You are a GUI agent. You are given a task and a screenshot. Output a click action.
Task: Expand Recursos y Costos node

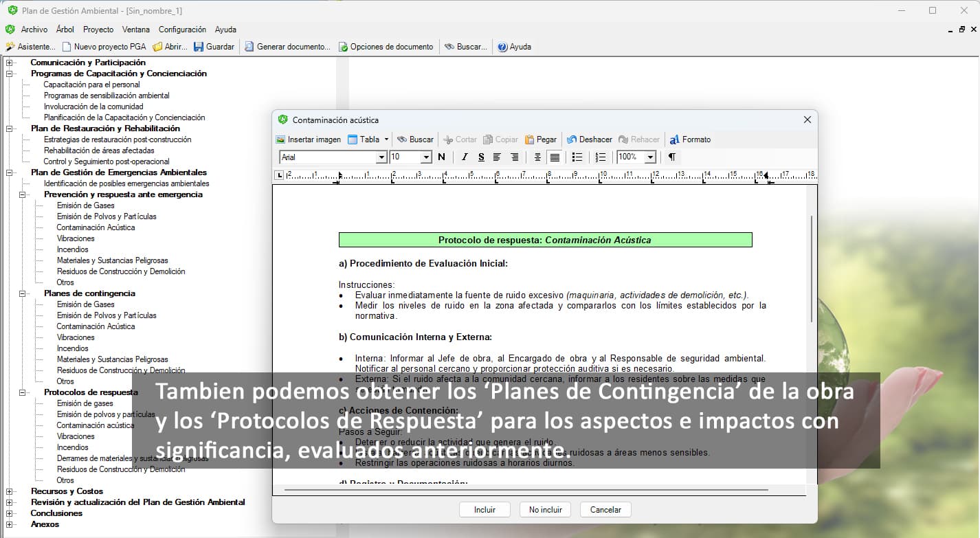[x=10, y=491]
